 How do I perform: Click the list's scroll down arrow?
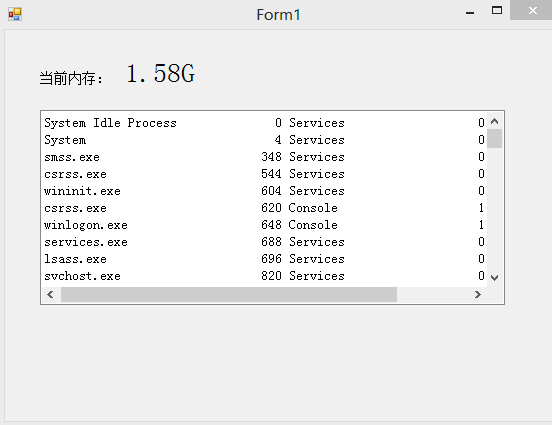tap(494, 278)
